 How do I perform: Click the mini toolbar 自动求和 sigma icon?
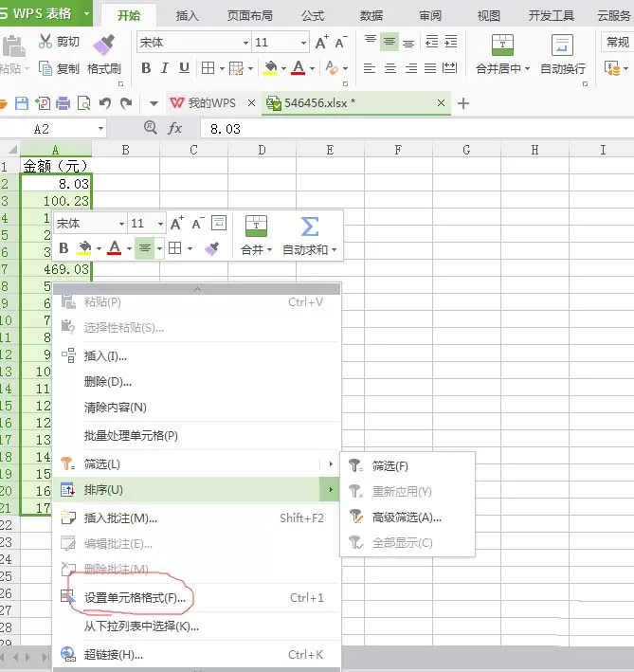point(309,227)
